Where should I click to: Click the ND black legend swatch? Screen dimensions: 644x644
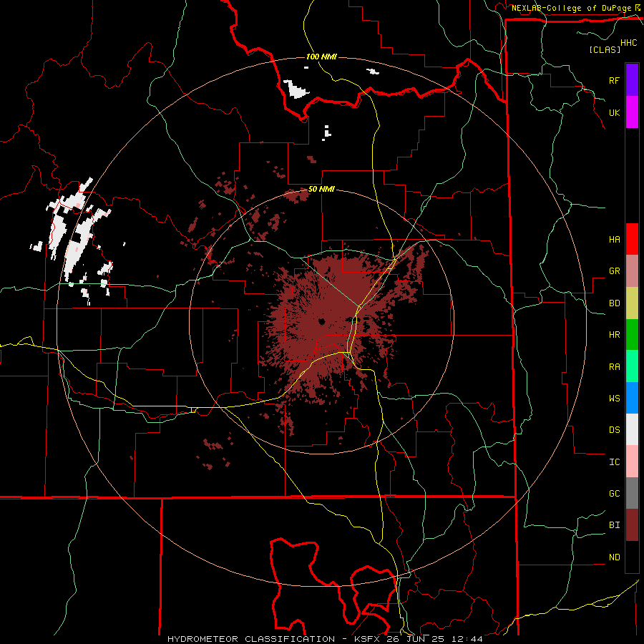[x=632, y=557]
